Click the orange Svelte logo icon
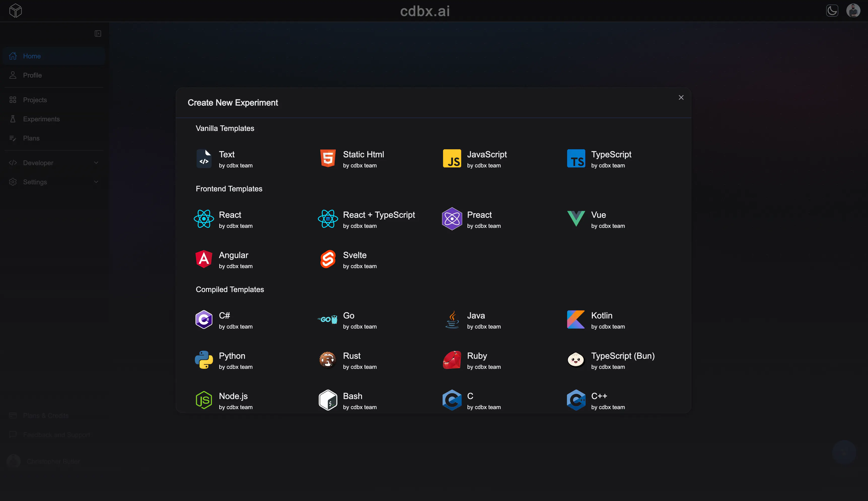The image size is (868, 501). click(x=328, y=259)
